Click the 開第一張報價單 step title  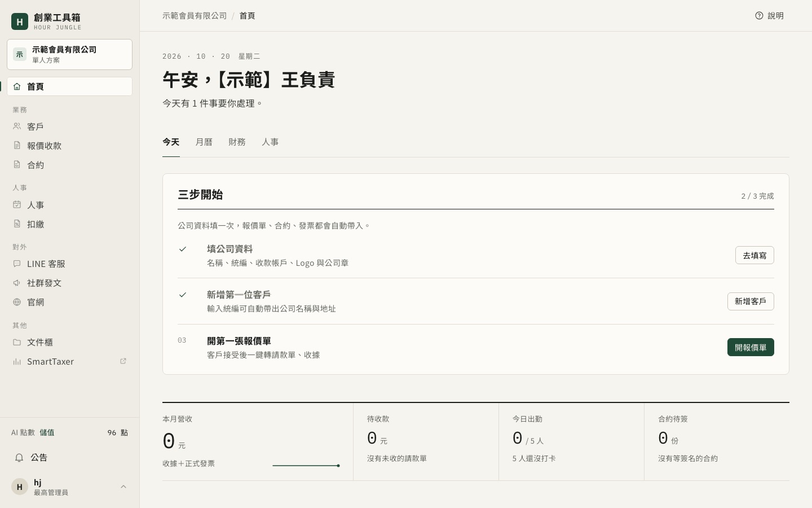click(x=239, y=341)
